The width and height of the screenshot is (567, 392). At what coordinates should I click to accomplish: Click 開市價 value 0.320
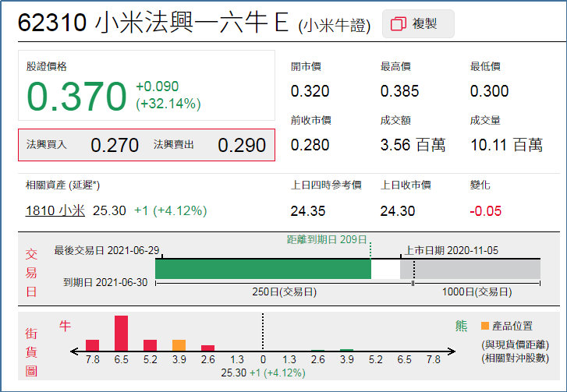310,91
